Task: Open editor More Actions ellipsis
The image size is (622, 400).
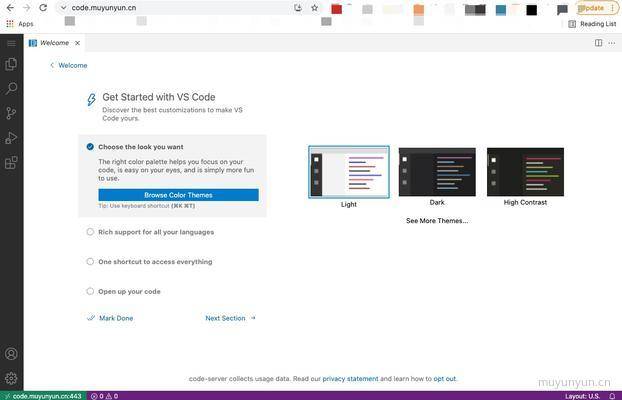Action: (612, 43)
